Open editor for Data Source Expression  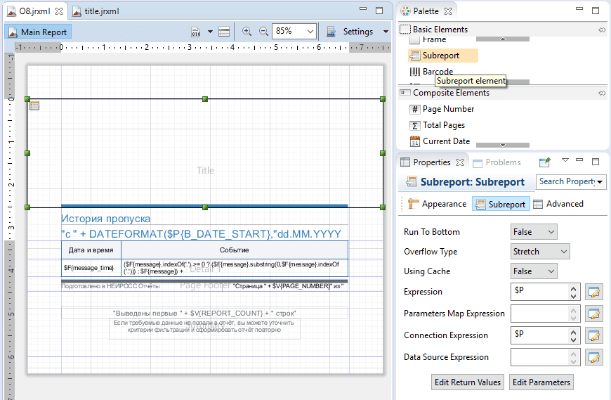[x=594, y=357]
